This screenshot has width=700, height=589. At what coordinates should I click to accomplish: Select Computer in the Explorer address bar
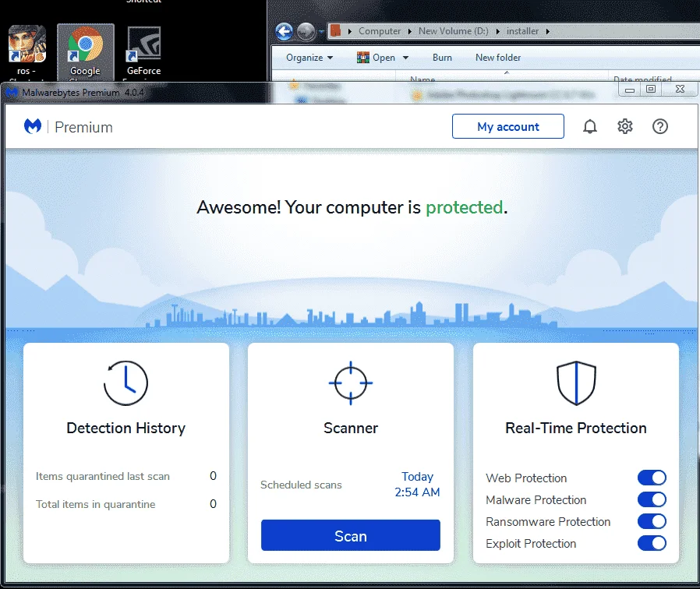click(x=380, y=31)
